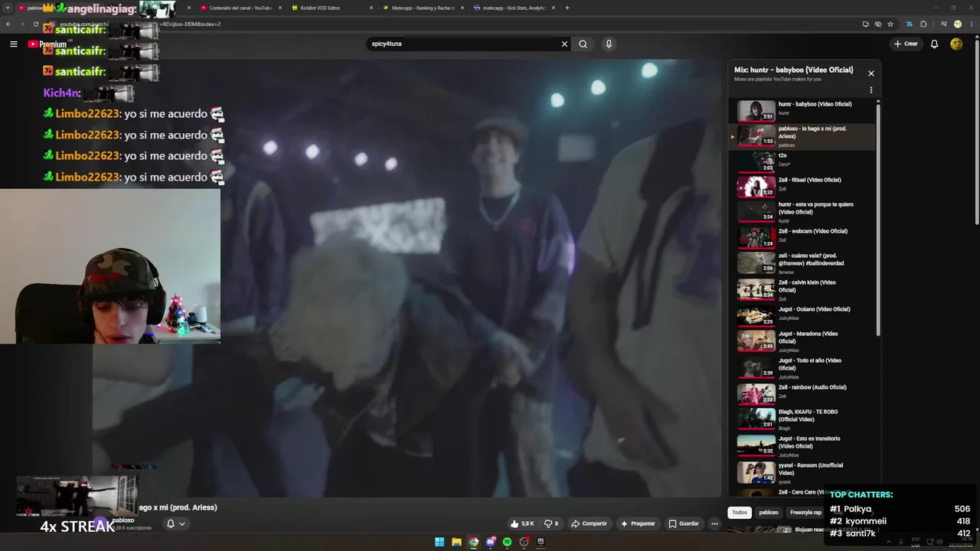Screen dimensions: 980x551
Task: Clear the search box with the X
Action: (564, 44)
